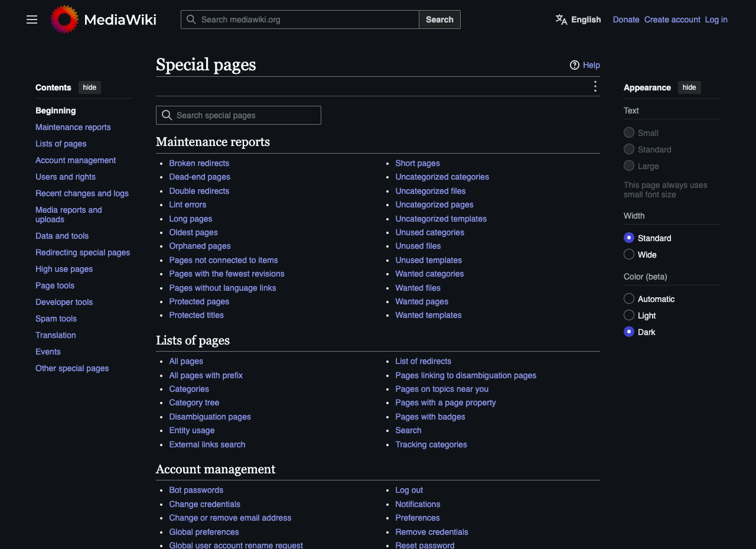
Task: Go to Developer tools in Contents
Action: (x=64, y=302)
